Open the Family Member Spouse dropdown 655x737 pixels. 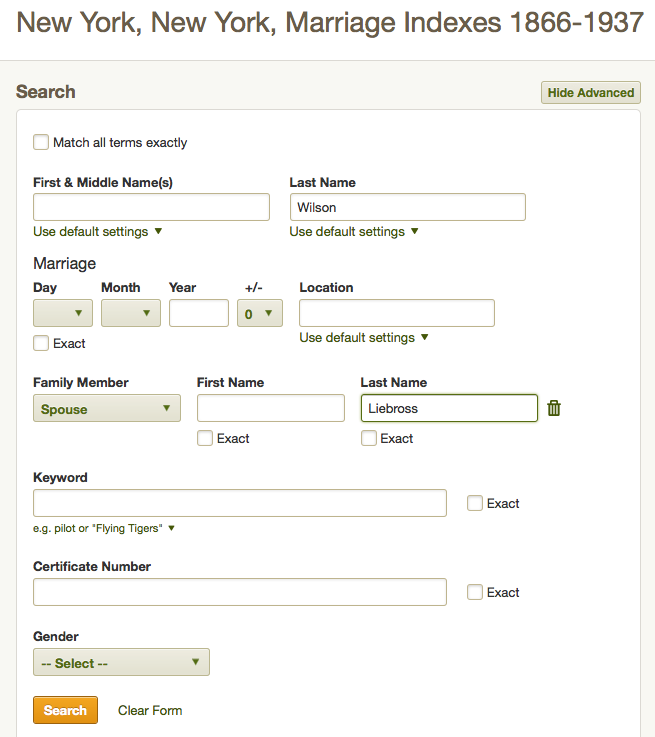coord(106,408)
